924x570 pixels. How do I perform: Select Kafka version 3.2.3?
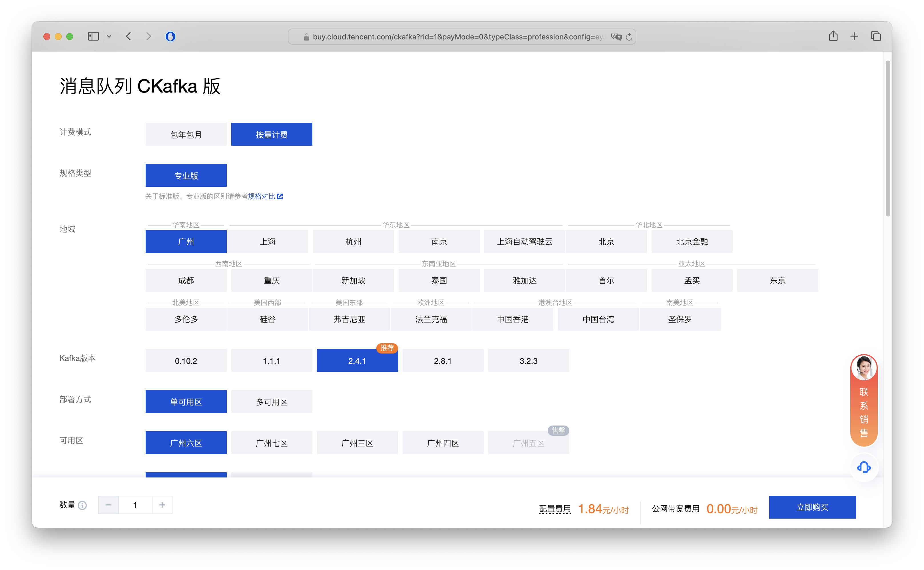point(528,361)
